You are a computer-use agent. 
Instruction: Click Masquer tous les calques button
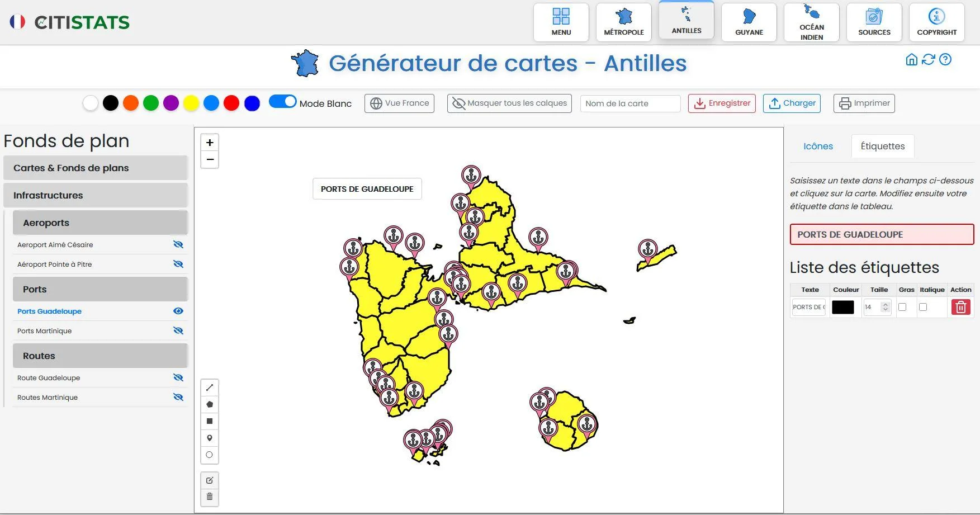tap(509, 103)
